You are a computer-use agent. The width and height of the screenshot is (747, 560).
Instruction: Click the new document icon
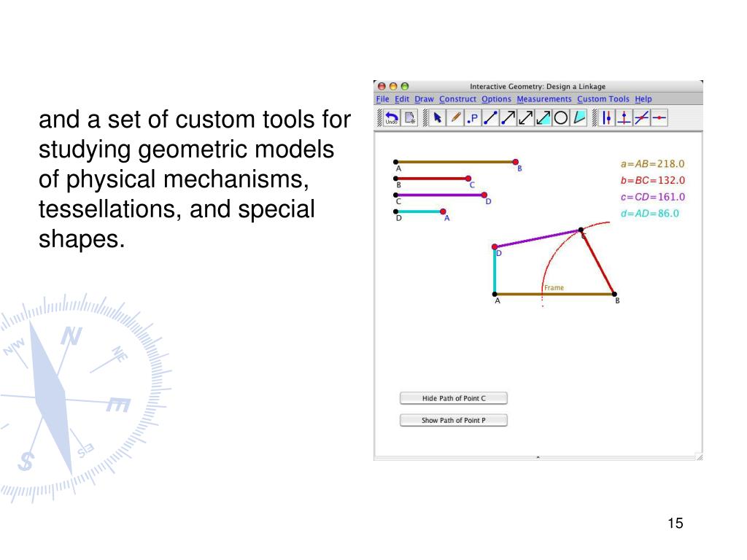410,117
